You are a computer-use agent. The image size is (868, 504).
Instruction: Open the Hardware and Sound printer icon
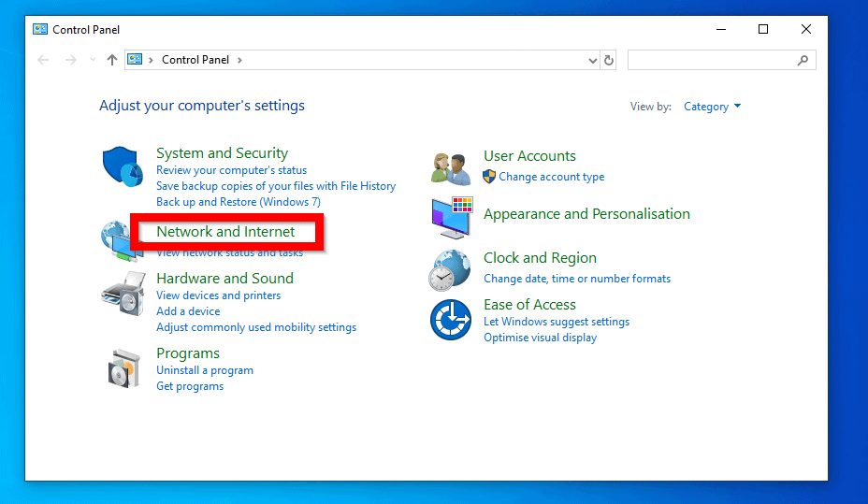(x=123, y=294)
